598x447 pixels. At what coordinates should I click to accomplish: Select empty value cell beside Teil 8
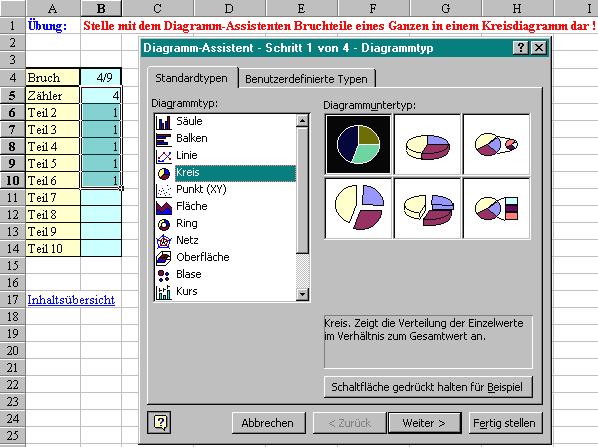coord(101,214)
